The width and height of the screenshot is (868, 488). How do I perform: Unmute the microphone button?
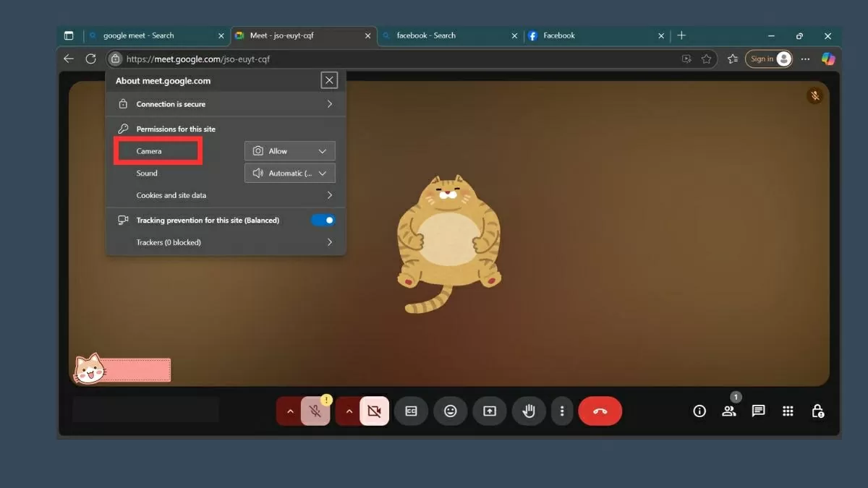tap(315, 411)
